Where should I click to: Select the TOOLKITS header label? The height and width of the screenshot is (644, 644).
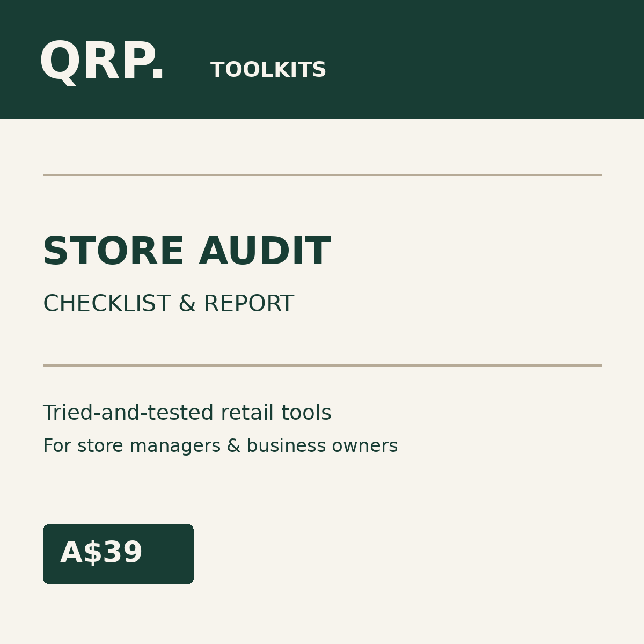pyautogui.click(x=268, y=70)
